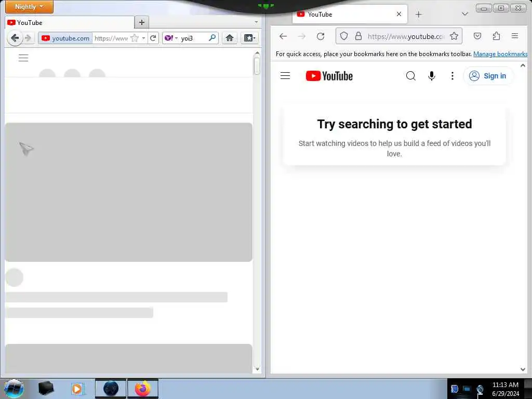Open the list all tabs chevron in Firefox
The height and width of the screenshot is (399, 532).
[x=465, y=14]
